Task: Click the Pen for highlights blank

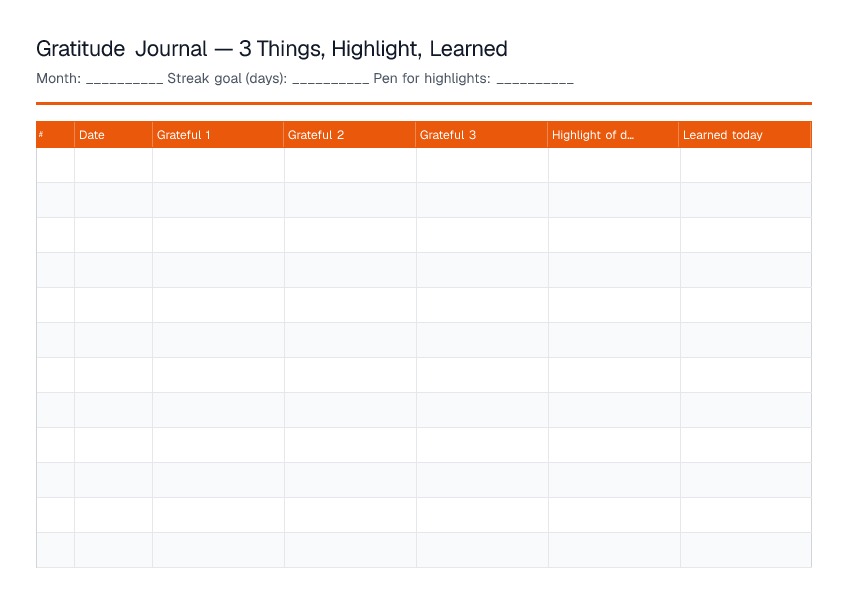Action: pos(535,79)
